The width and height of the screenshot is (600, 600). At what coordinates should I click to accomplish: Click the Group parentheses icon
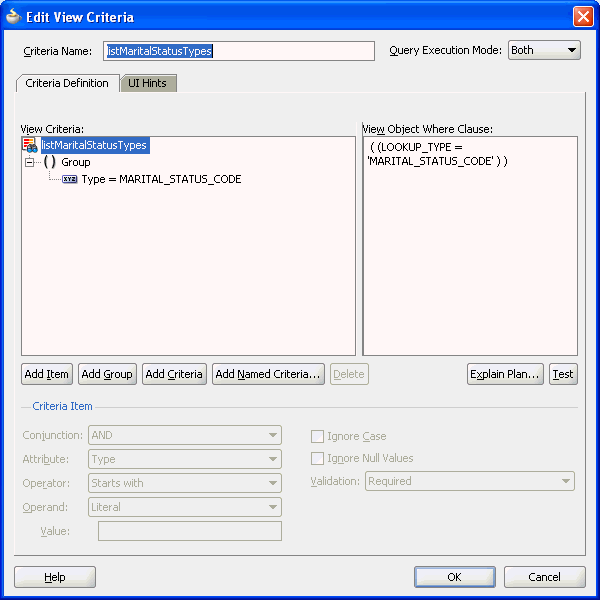49,162
